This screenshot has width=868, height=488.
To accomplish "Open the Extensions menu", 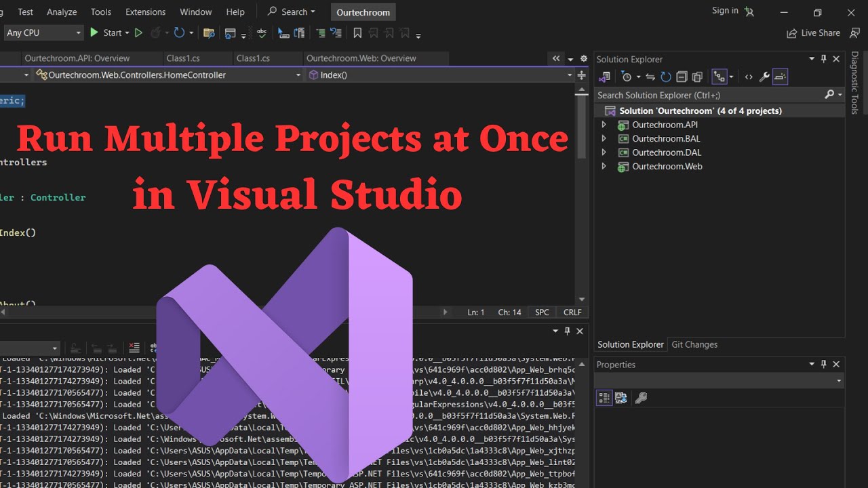I will 145,12.
